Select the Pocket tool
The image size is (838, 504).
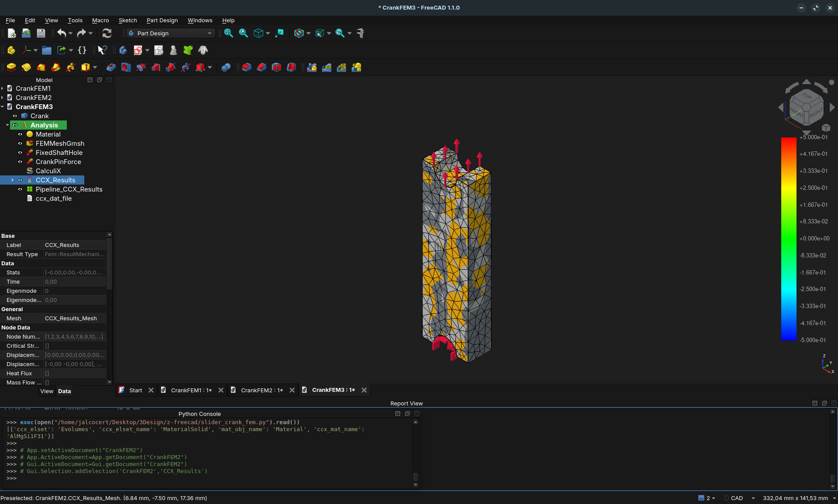[x=111, y=67]
